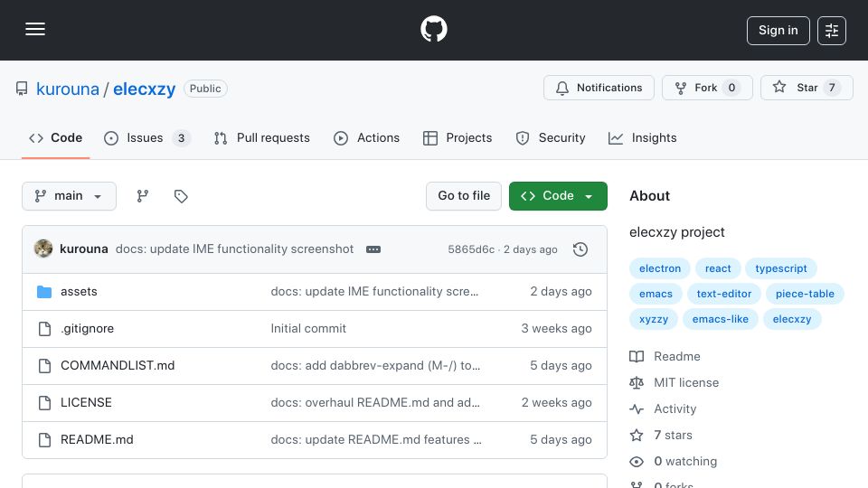Open the Actions tab
Image resolution: width=868 pixels, height=488 pixels.
[366, 137]
